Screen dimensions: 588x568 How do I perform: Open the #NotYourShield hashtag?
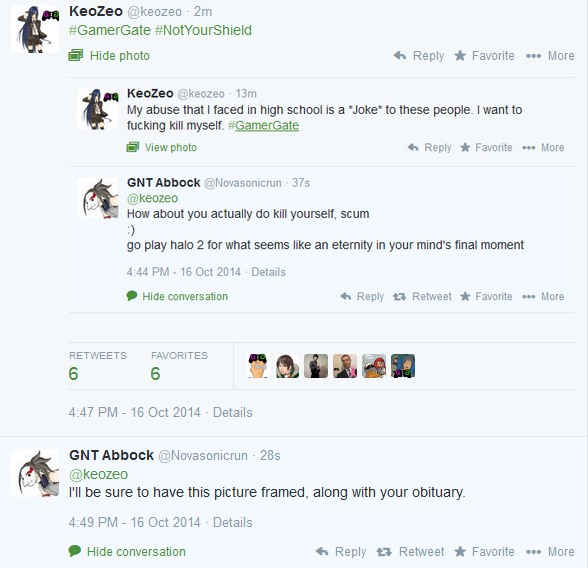click(203, 30)
